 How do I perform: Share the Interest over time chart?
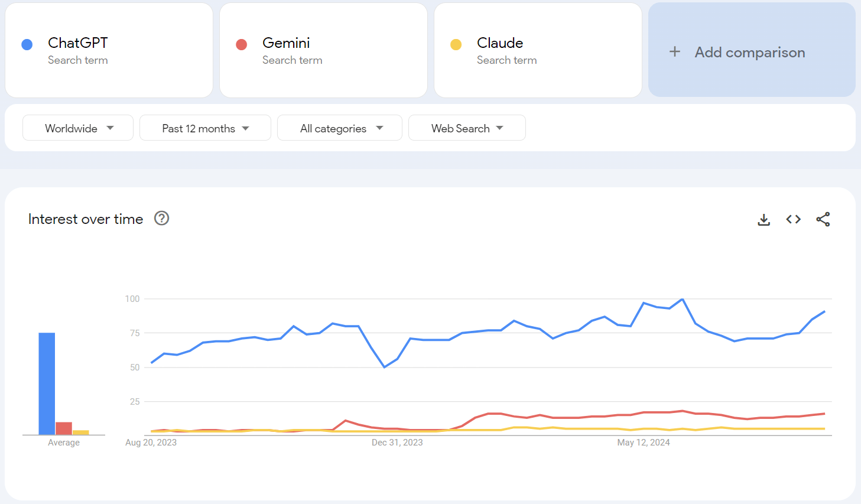coord(823,220)
